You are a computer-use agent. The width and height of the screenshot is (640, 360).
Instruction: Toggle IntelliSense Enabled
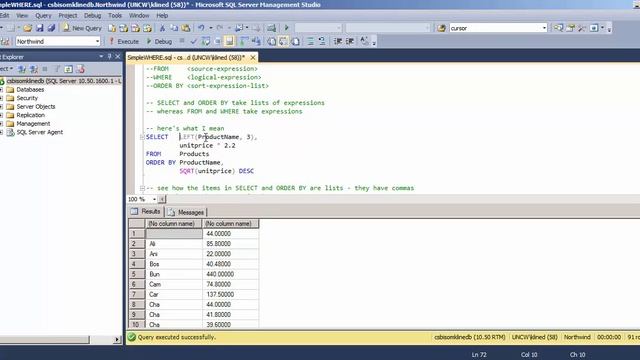tap(229, 41)
